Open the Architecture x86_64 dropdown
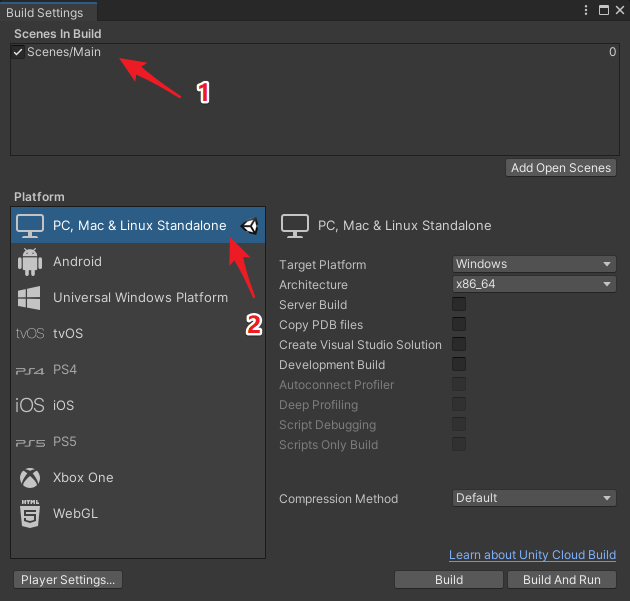Screen dimensions: 630x601 point(534,284)
